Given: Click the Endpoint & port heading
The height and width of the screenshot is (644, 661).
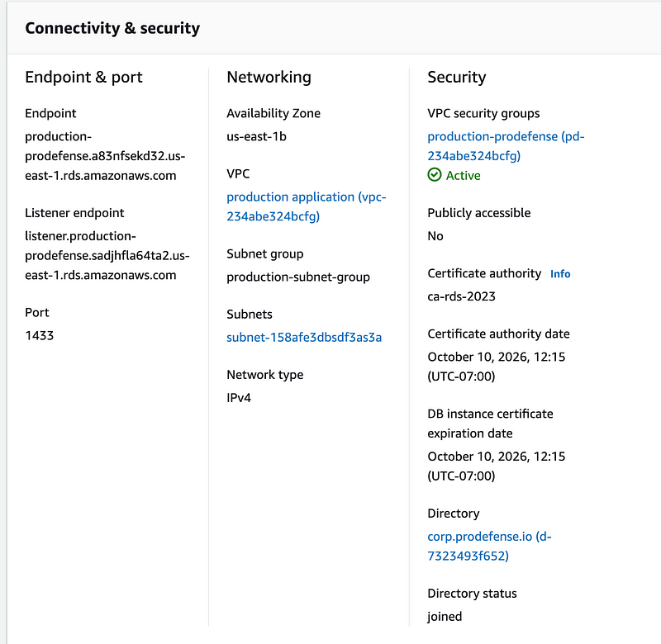Looking at the screenshot, I should pos(83,77).
